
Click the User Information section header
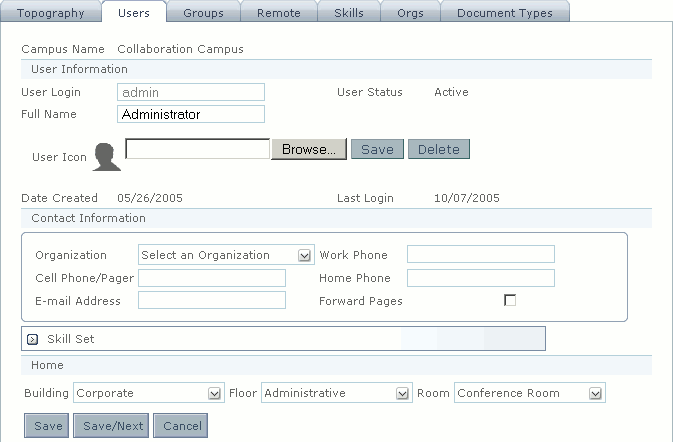(x=336, y=69)
